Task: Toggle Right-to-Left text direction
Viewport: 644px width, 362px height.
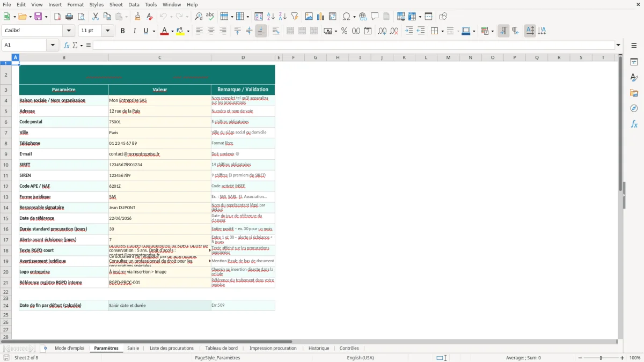Action: [x=515, y=31]
